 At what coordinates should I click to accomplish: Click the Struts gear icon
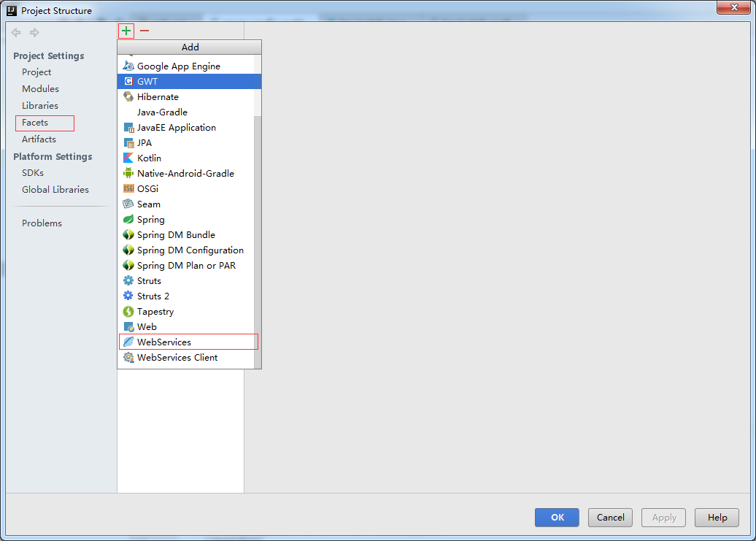pos(128,280)
